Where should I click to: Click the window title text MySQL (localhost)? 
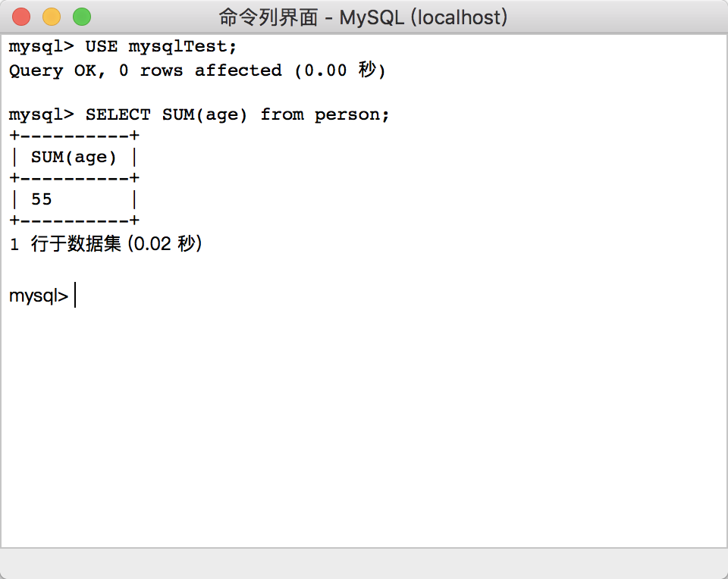[x=422, y=17]
